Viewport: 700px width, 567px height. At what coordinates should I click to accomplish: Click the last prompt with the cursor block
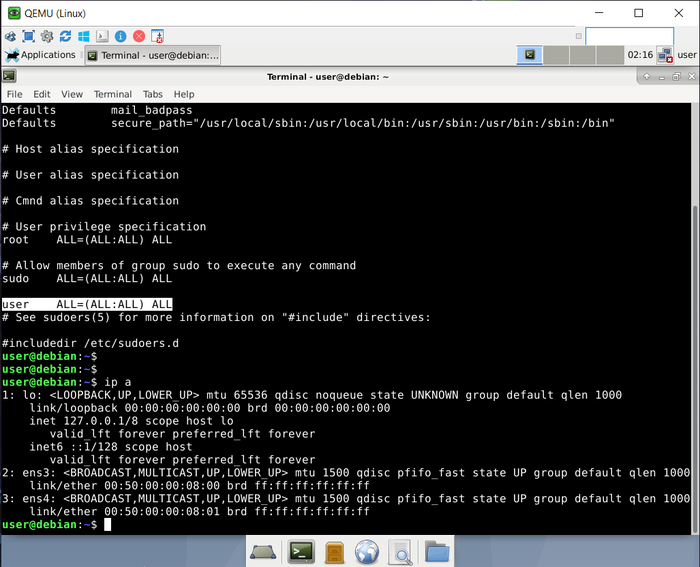(57, 525)
